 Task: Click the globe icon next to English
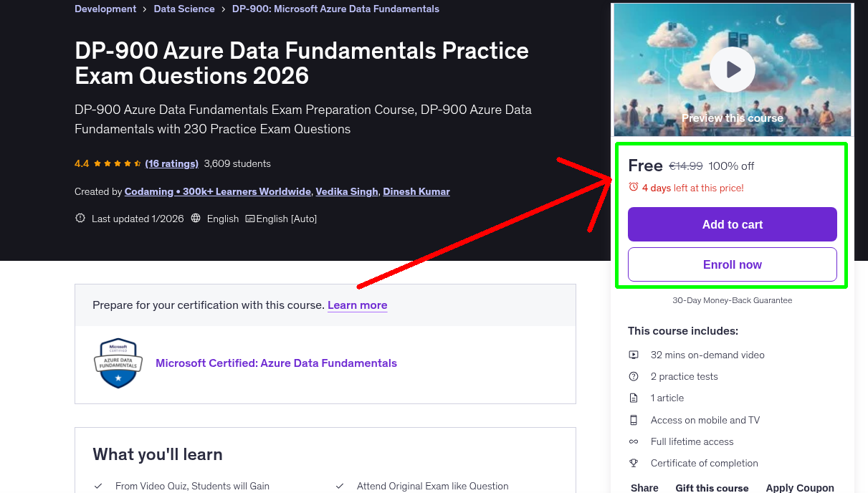(x=196, y=218)
